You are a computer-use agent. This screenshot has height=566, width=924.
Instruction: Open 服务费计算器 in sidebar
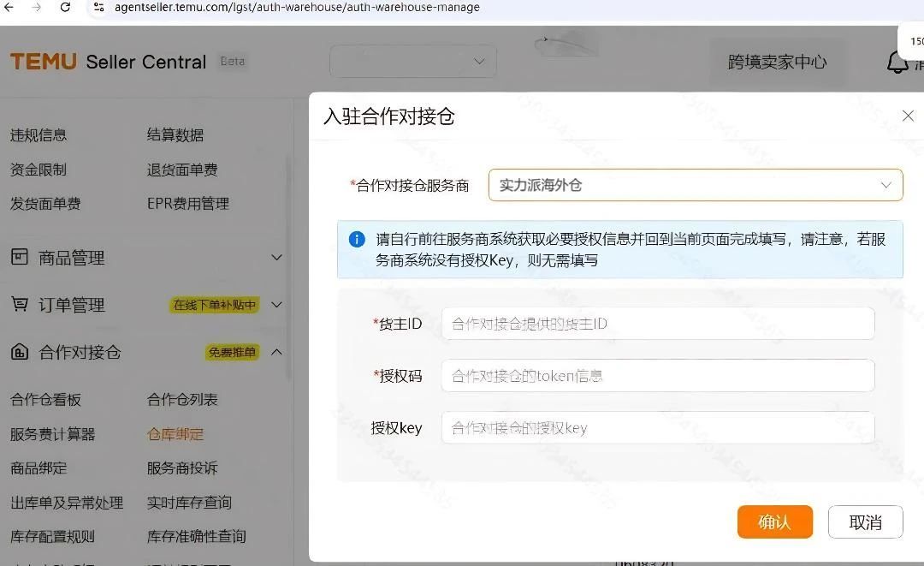coord(52,434)
